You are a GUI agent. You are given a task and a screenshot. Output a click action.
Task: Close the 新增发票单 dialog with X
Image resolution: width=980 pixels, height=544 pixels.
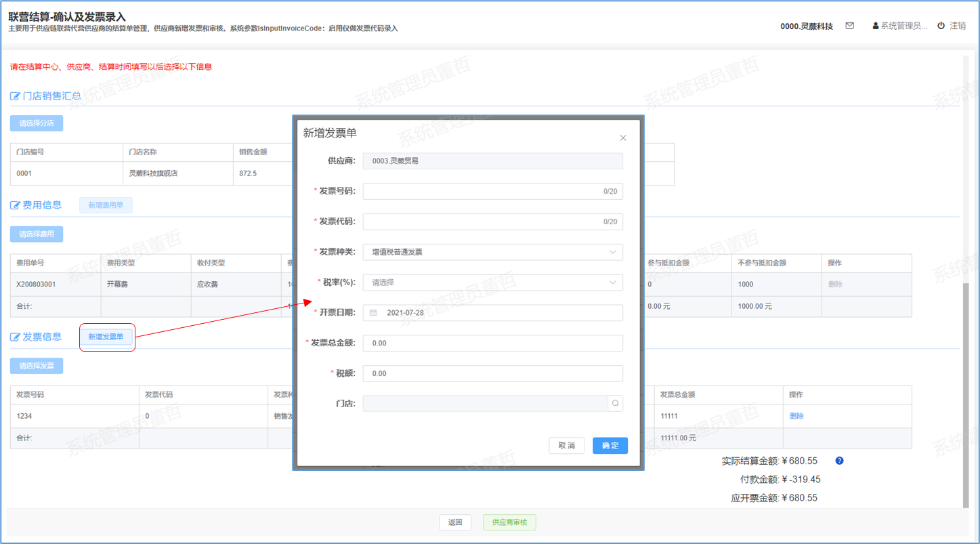pos(623,138)
